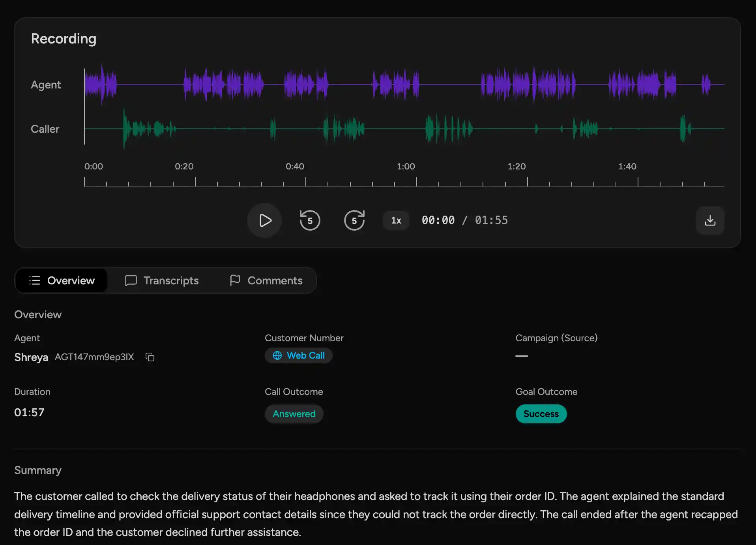This screenshot has width=756, height=545.
Task: Click the Answered call outcome badge
Action: pos(294,414)
